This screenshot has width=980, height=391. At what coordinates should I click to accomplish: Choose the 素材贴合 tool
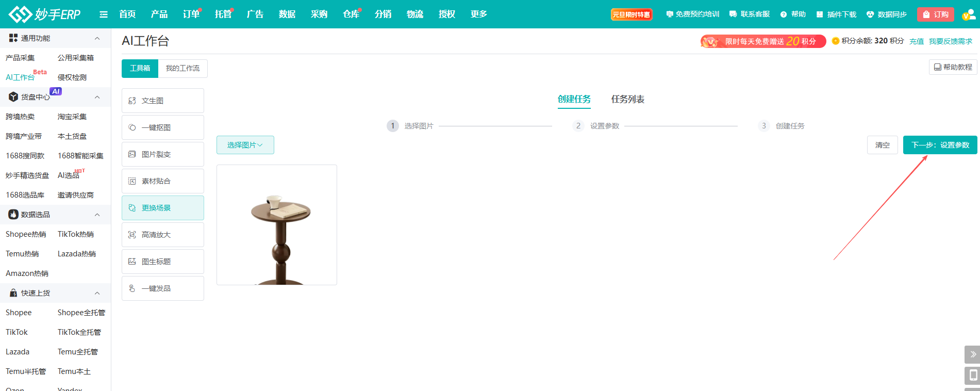[x=163, y=181]
